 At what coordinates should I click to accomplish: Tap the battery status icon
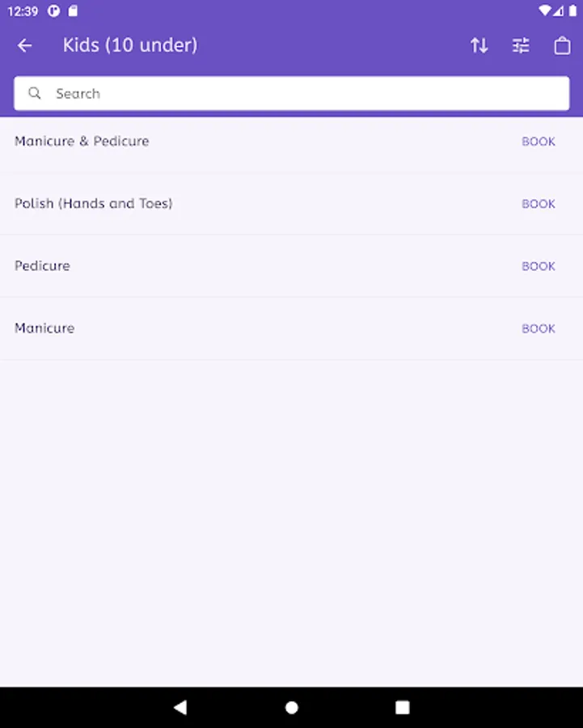pos(572,11)
